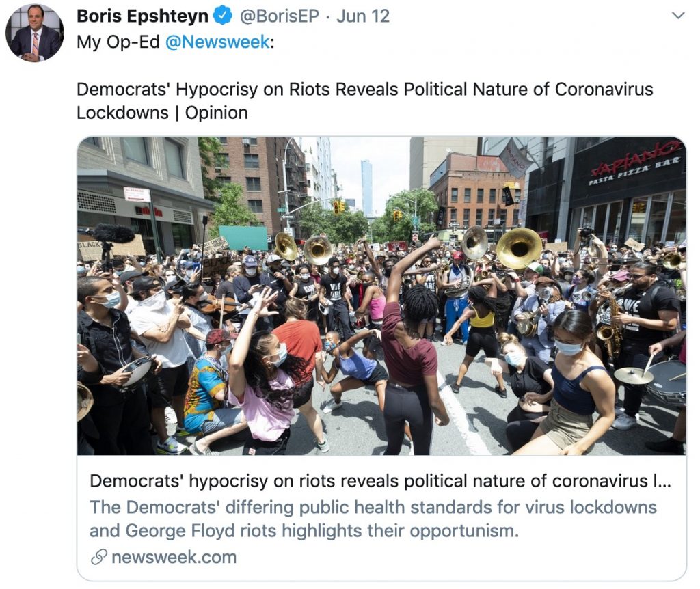Open the @Newsweek mention link
The image size is (700, 589).
point(217,42)
